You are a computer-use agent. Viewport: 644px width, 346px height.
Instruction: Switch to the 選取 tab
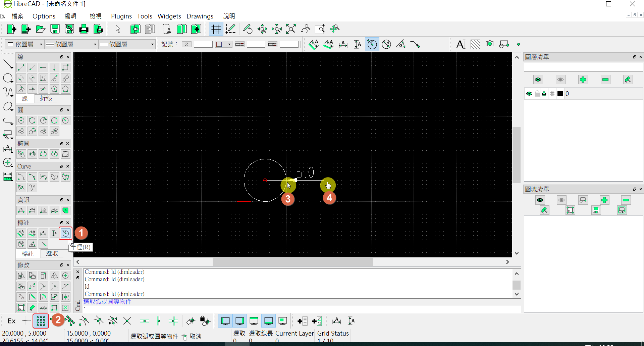(52, 253)
